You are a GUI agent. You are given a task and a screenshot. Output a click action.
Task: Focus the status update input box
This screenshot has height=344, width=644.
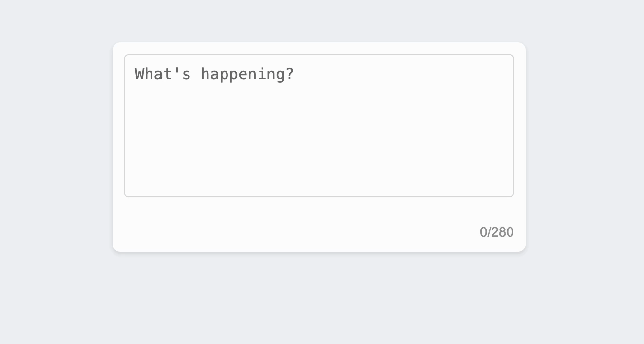click(319, 126)
